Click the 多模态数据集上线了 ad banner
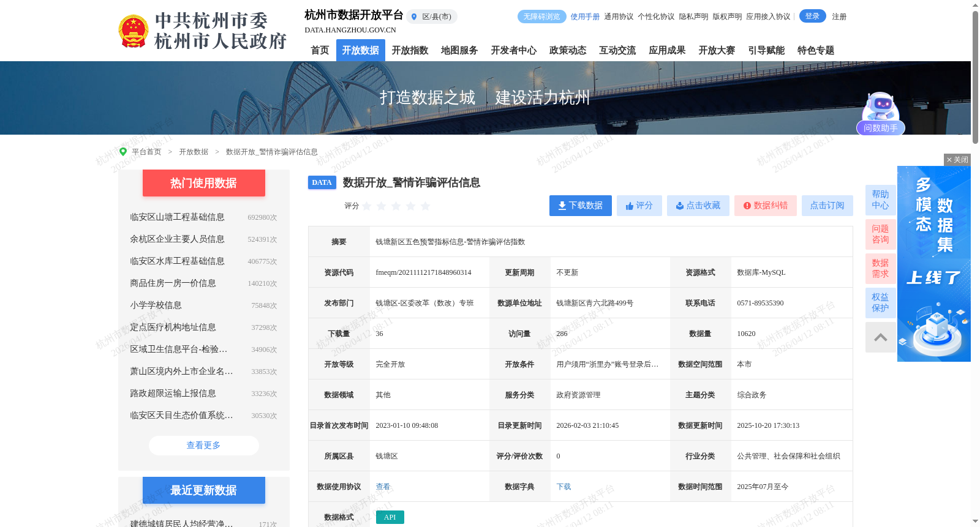The height and width of the screenshot is (527, 980). [934, 264]
